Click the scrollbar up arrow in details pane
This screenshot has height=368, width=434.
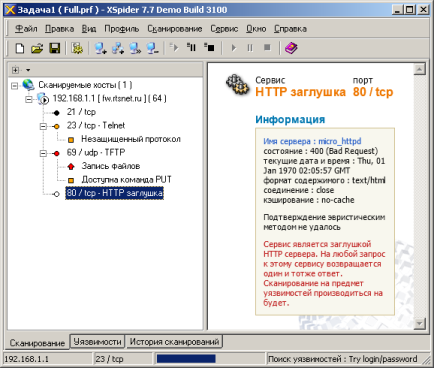419,69
